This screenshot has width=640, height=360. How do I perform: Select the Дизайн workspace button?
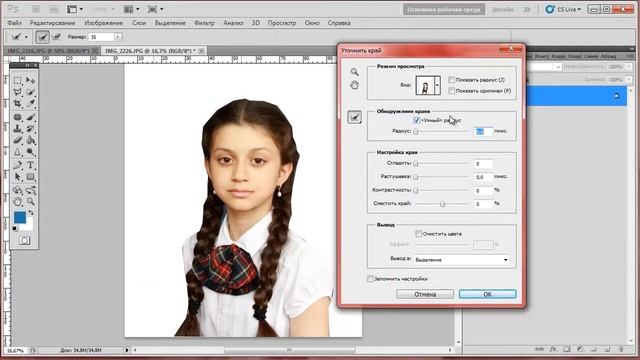(x=502, y=9)
